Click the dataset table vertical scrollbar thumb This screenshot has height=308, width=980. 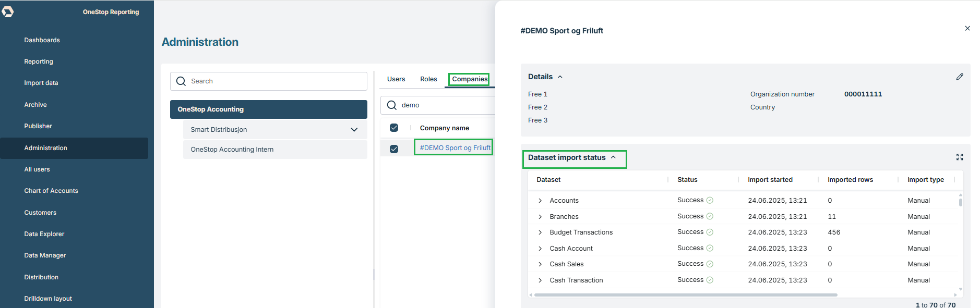pos(960,202)
